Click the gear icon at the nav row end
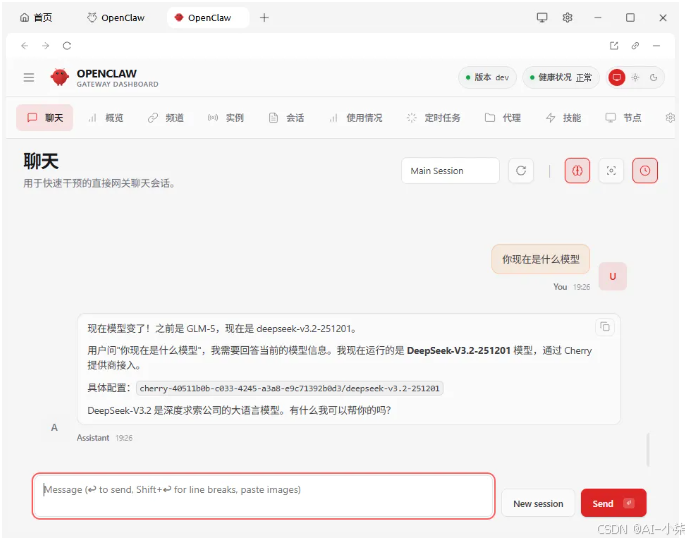 670,118
